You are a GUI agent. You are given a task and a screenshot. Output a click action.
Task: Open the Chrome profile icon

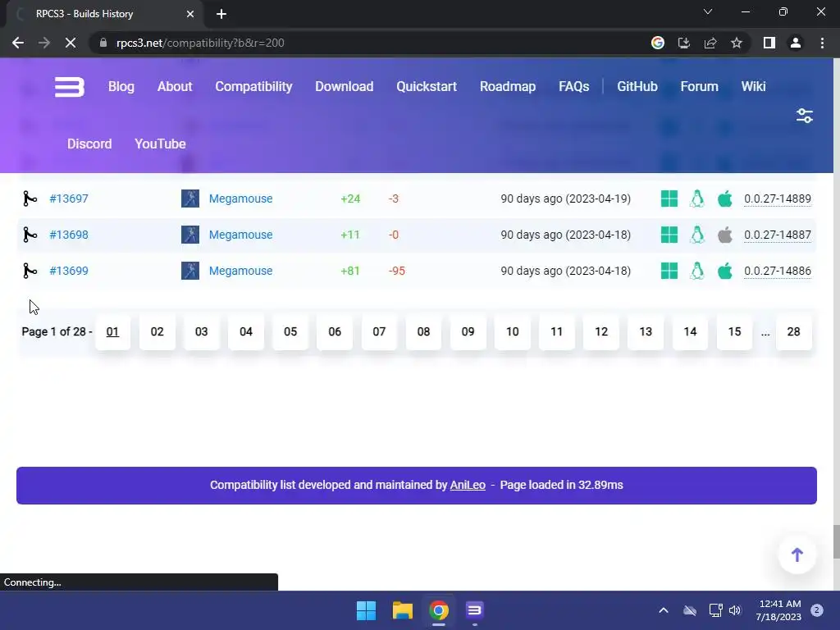796,43
